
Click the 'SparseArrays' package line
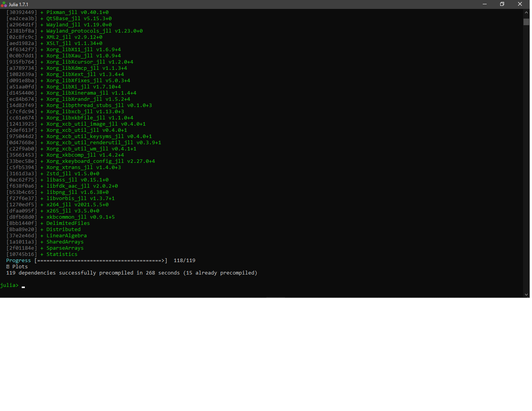coord(65,248)
